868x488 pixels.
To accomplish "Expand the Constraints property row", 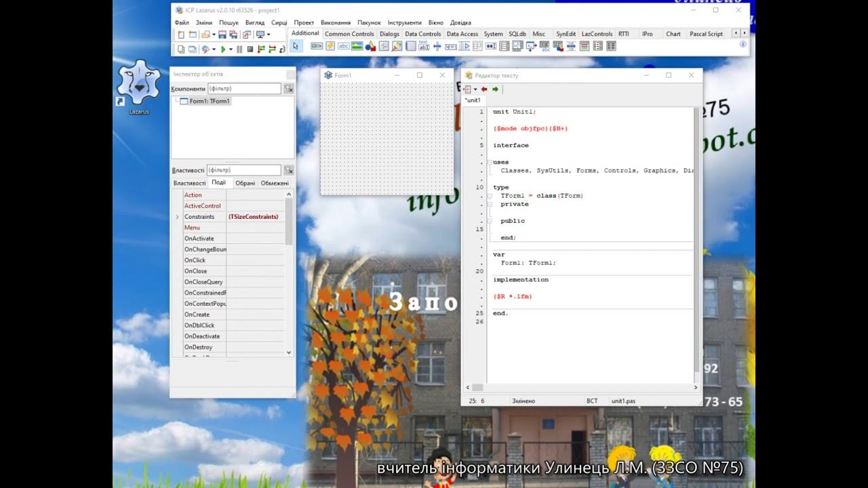I will pos(178,217).
